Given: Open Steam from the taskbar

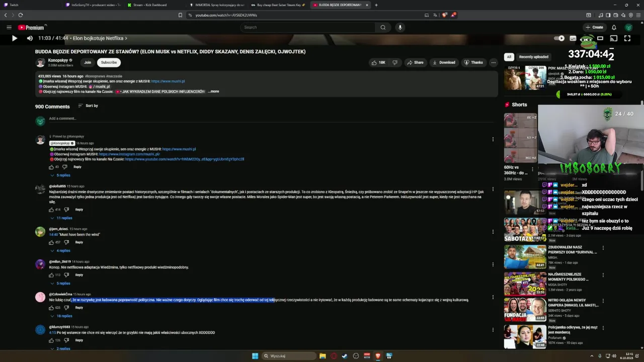Looking at the screenshot, I should [345, 356].
